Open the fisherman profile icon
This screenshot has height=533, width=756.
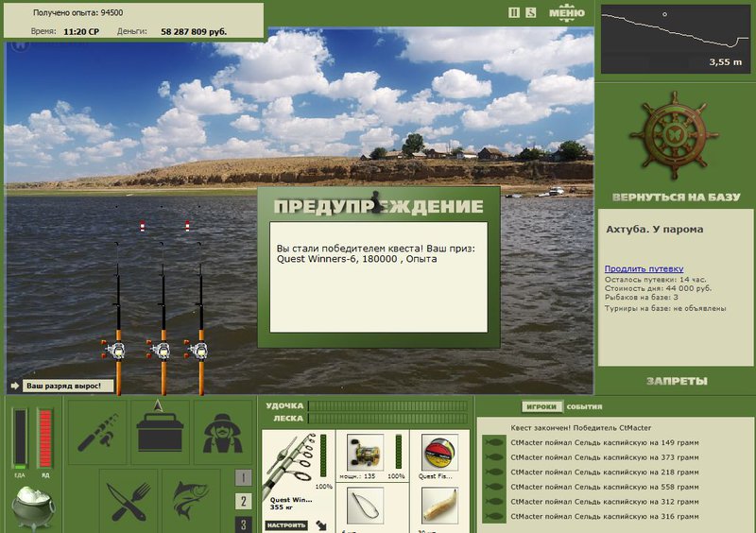[222, 432]
